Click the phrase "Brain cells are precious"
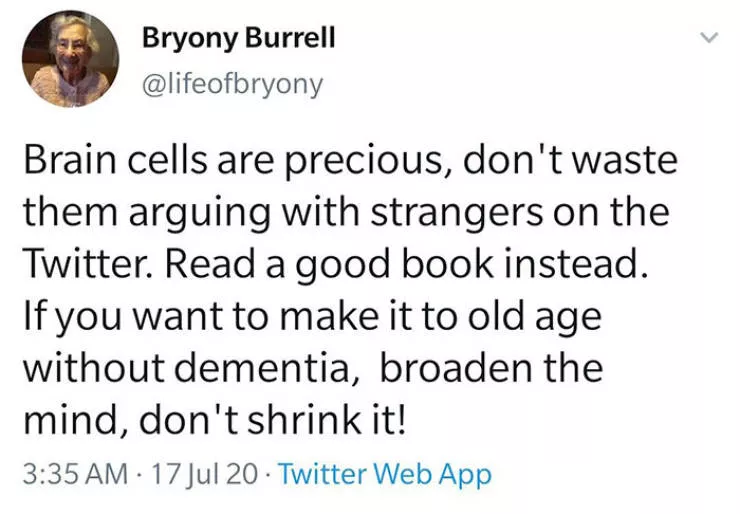This screenshot has width=740, height=514. point(186,162)
